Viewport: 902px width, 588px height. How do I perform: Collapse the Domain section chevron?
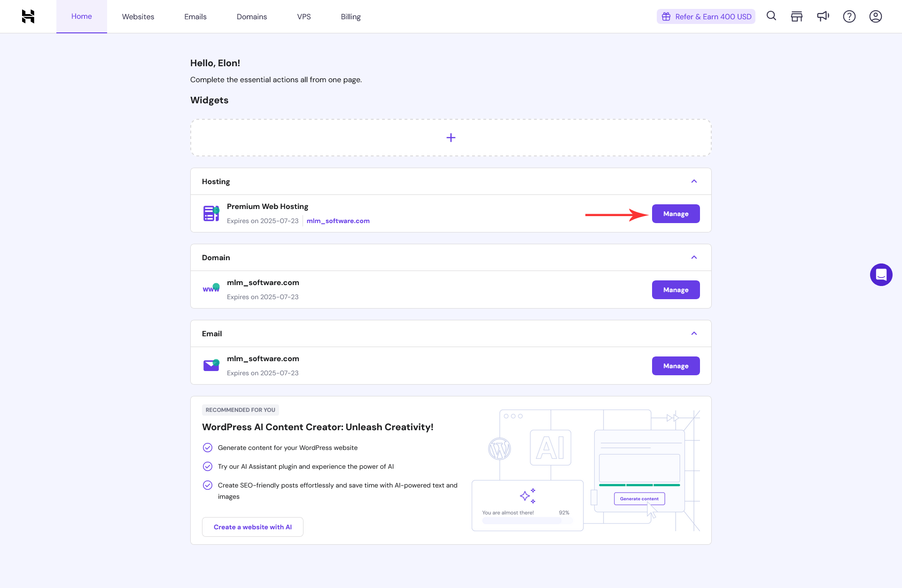[694, 257]
